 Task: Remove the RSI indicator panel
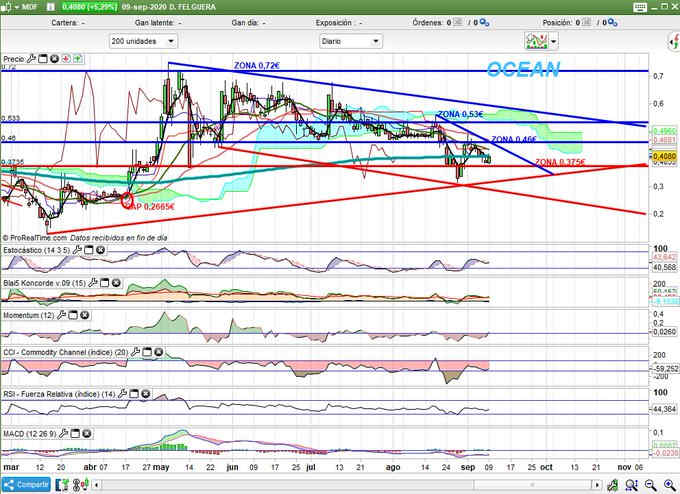click(x=146, y=394)
